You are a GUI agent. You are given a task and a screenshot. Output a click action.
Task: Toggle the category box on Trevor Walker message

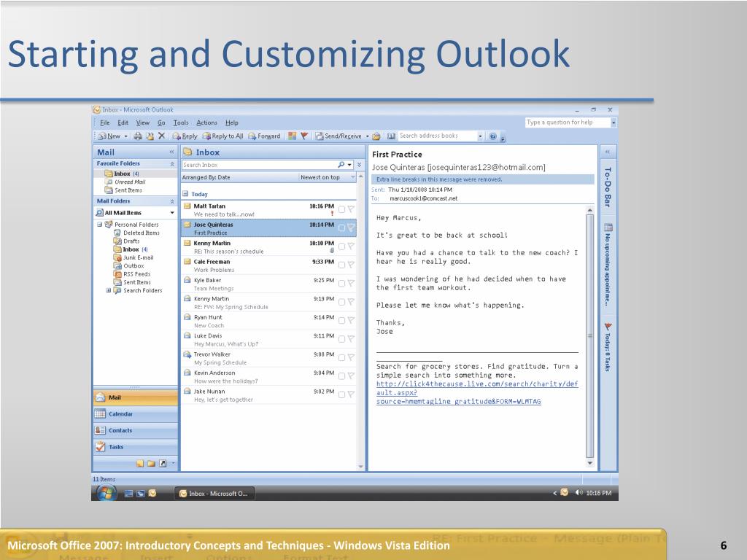341,357
